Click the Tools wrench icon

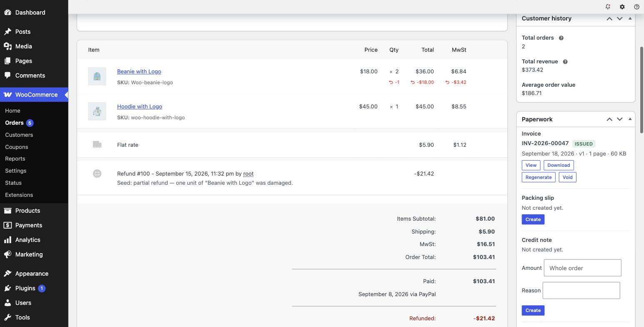pos(7,317)
